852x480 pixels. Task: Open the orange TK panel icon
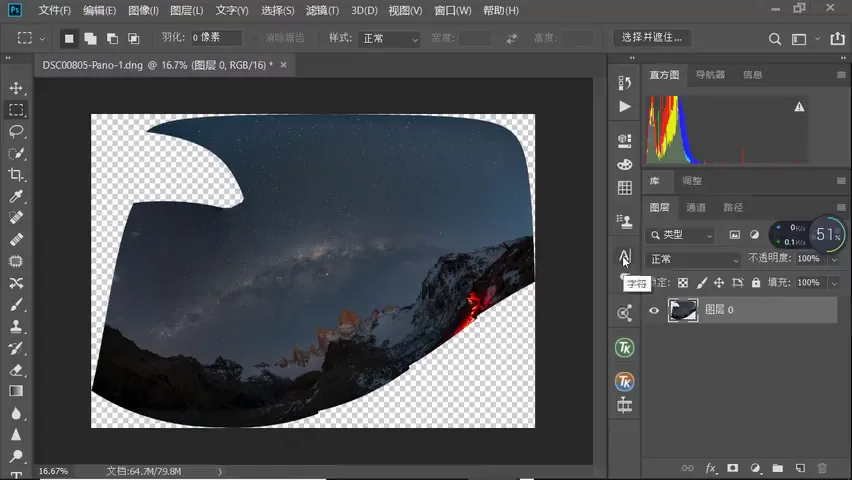[624, 382]
